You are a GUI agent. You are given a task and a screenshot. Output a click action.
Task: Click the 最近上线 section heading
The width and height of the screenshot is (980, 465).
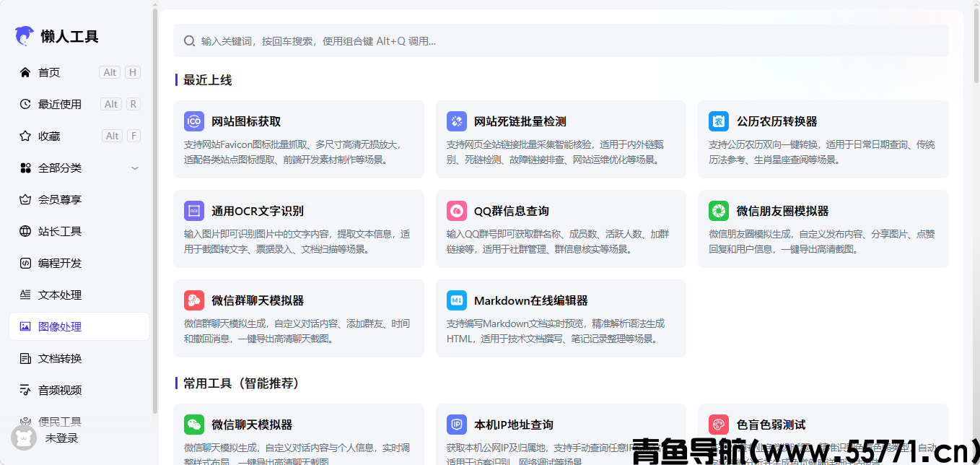[x=208, y=80]
